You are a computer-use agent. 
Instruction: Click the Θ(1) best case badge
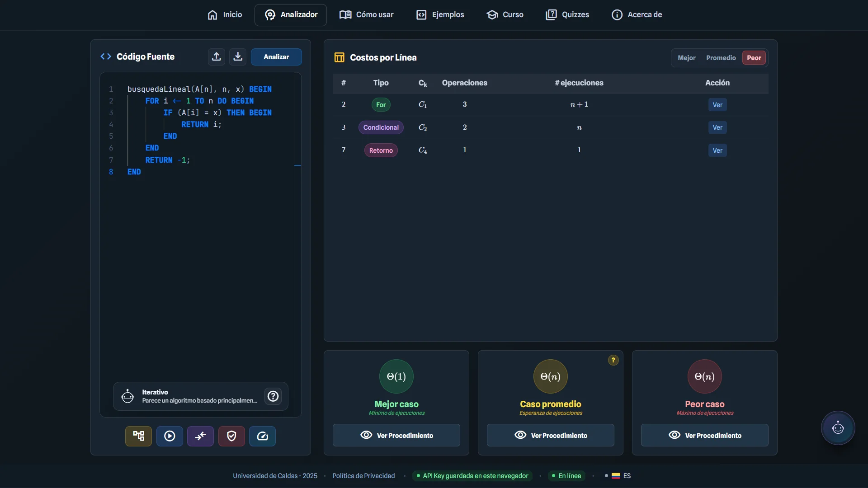pyautogui.click(x=396, y=376)
